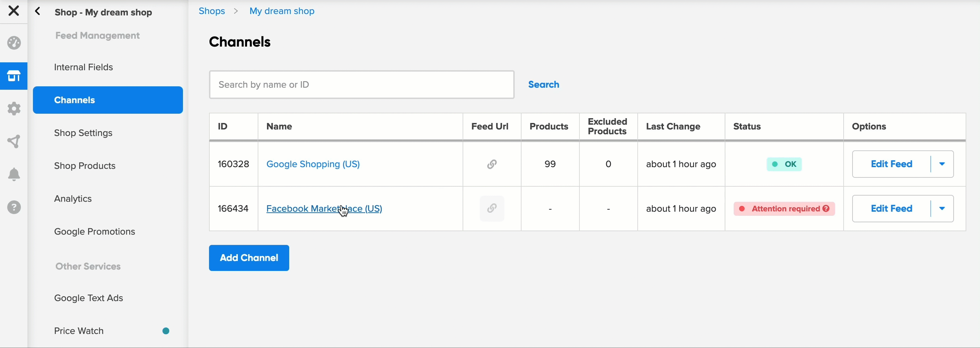The width and height of the screenshot is (980, 348).
Task: Click the 0 excluded products cell
Action: pyautogui.click(x=608, y=164)
